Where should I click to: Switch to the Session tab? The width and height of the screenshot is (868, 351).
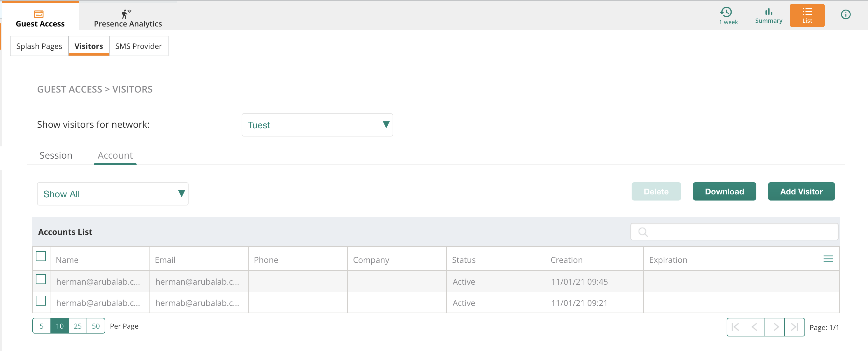tap(56, 155)
